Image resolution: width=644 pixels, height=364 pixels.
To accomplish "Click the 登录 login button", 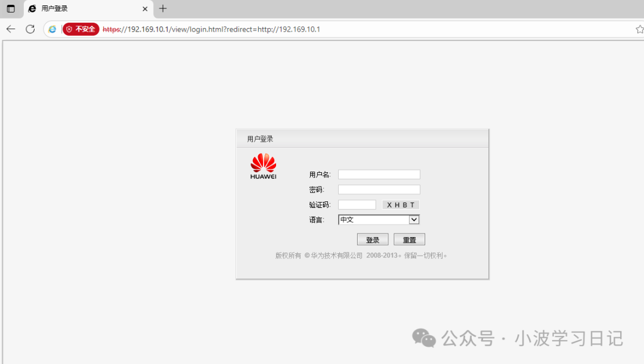I will 372,239.
